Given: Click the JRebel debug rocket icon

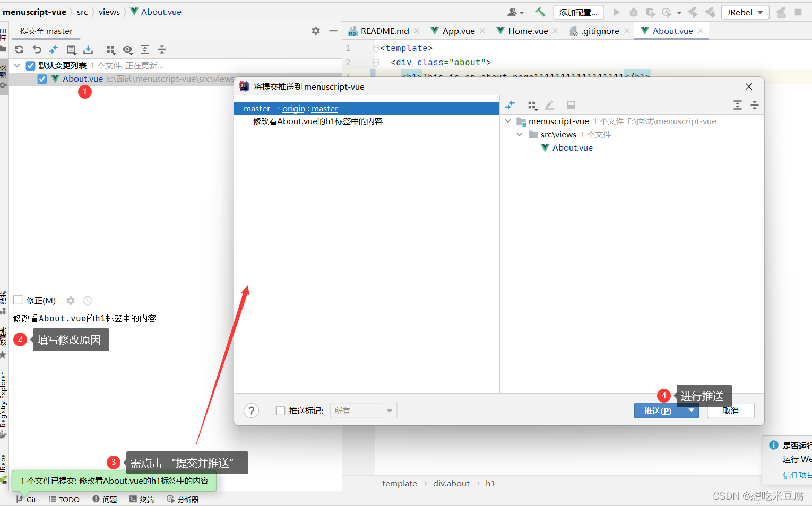Looking at the screenshot, I should 710,12.
